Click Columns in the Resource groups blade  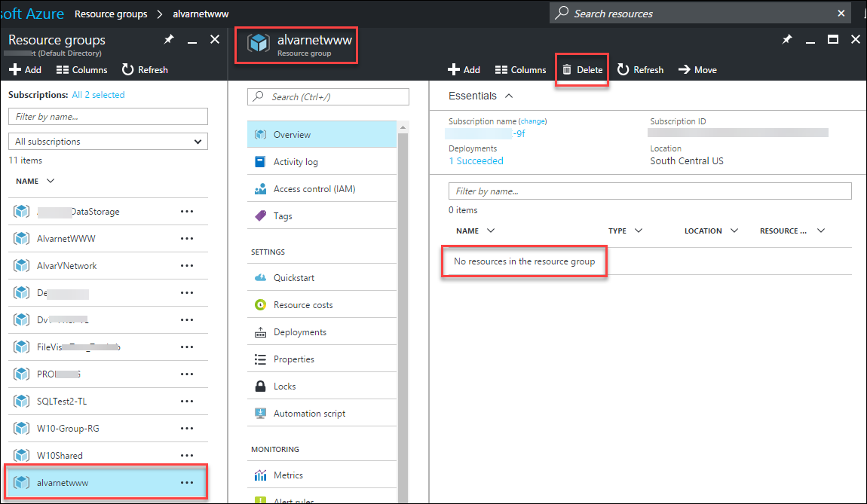pos(82,69)
